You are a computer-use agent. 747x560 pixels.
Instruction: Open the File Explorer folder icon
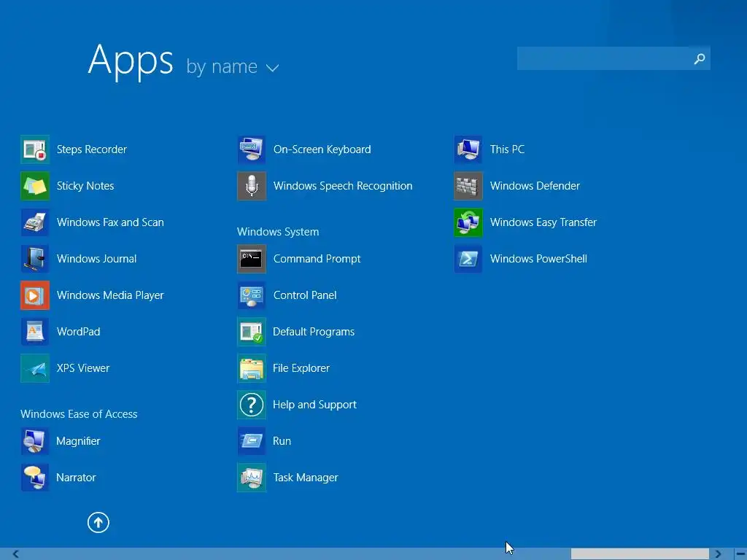coord(252,368)
